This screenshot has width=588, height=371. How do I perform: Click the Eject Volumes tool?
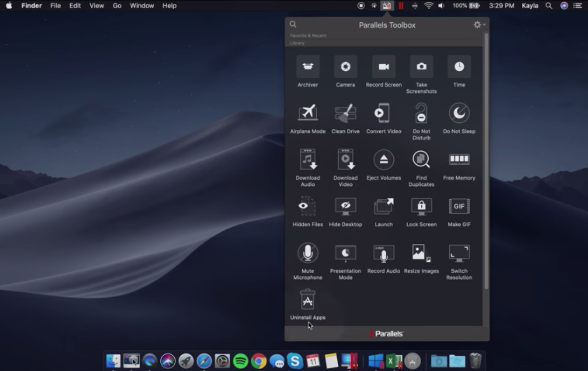click(383, 160)
